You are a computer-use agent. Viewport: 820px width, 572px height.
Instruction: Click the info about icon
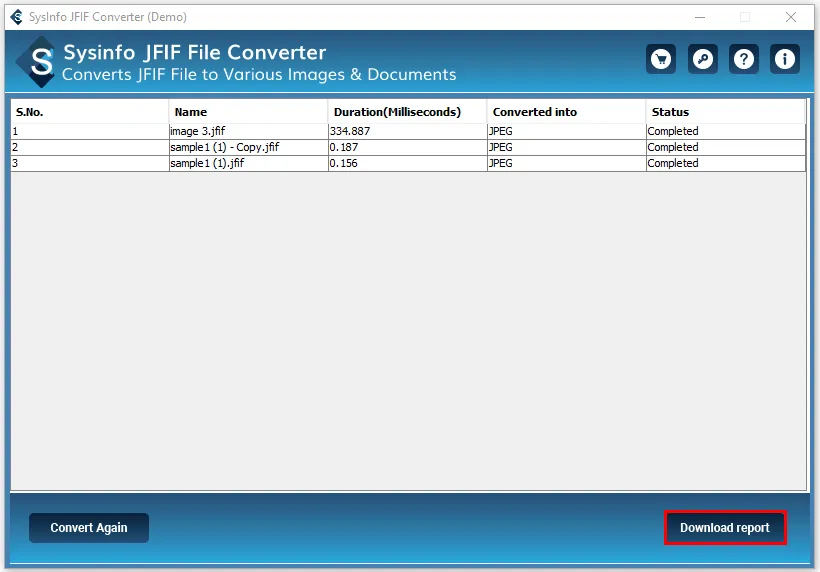(785, 60)
